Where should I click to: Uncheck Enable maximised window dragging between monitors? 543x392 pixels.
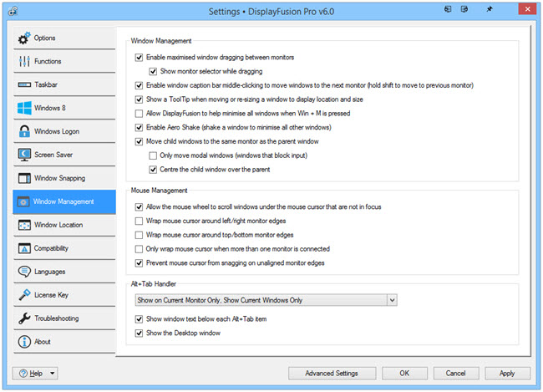[x=139, y=58]
